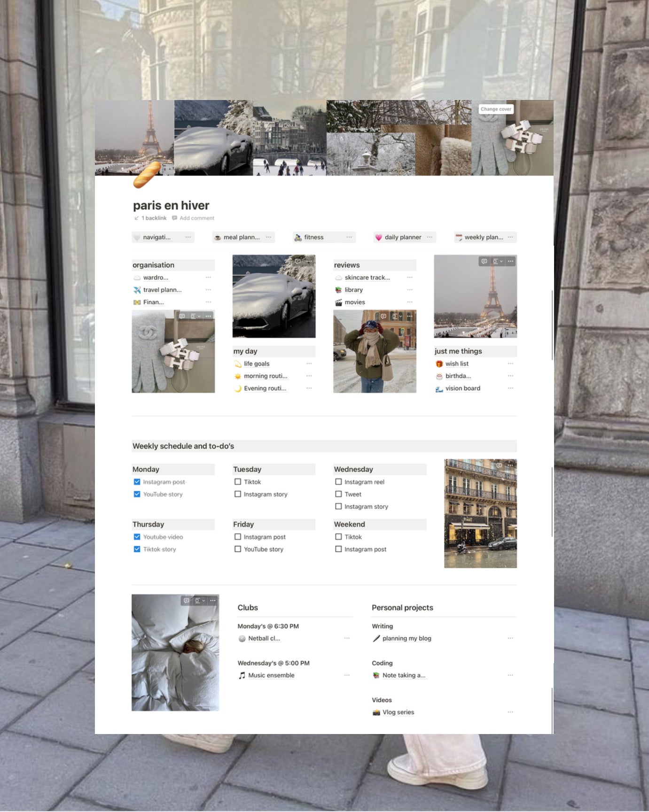The image size is (649, 812).
Task: Click the page's vertical scrollbar
Action: pos(552,324)
